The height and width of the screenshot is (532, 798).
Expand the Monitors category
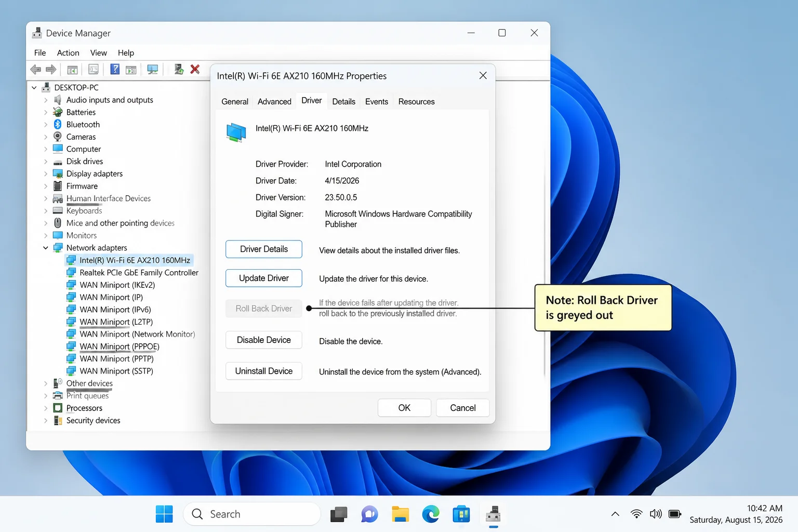tap(46, 235)
